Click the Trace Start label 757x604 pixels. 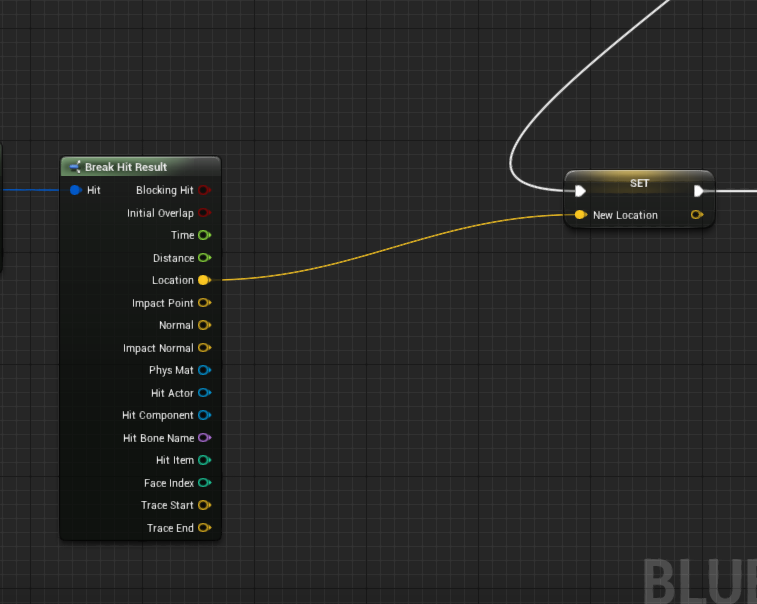(x=167, y=505)
